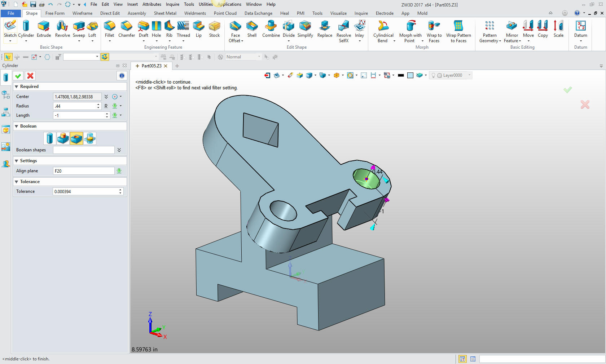This screenshot has height=364, width=606.
Task: Switch to the Free Form ribbon tab
Action: [55, 13]
